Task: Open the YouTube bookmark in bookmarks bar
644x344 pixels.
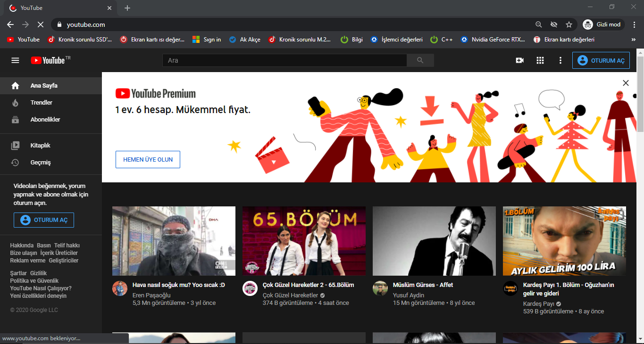Action: 23,40
